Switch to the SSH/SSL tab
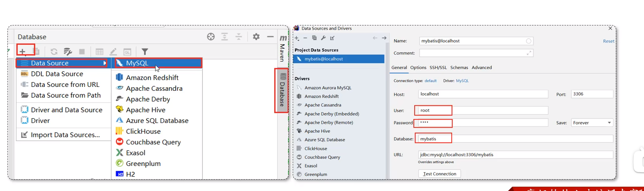The width and height of the screenshot is (644, 191). (x=438, y=68)
